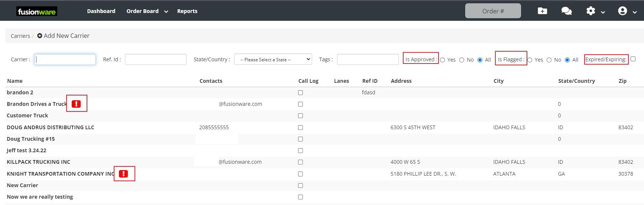Viewport: 644px width, 205px height.
Task: Open the Reports menu item
Action: 187,11
